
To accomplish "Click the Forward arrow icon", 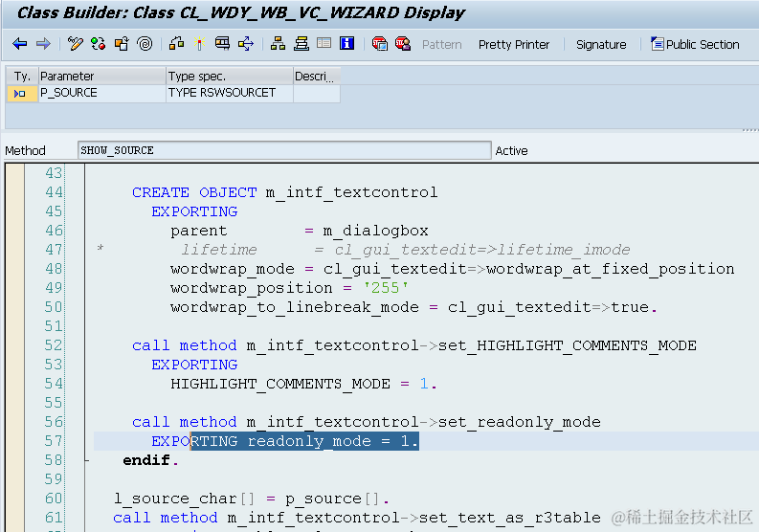I will point(44,44).
